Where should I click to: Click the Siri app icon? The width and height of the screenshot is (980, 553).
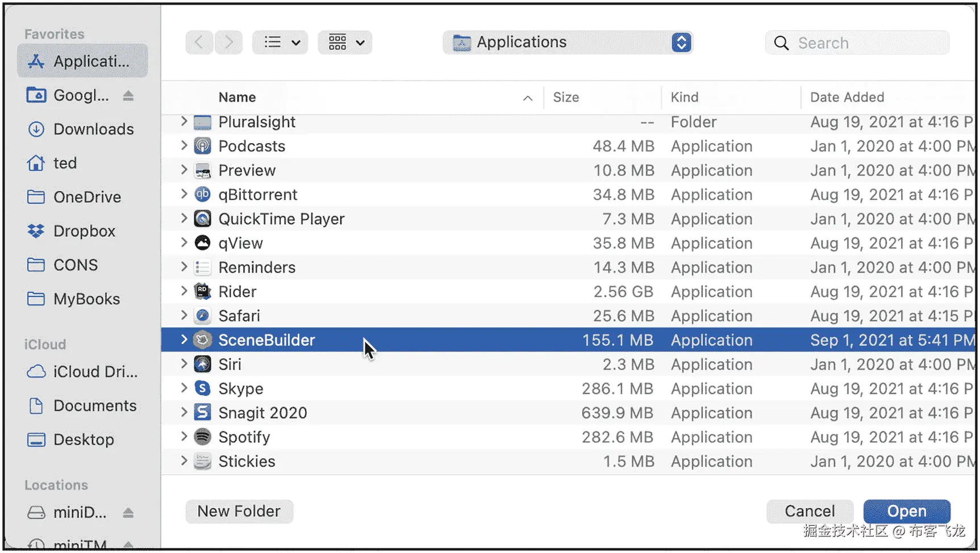[x=202, y=365]
